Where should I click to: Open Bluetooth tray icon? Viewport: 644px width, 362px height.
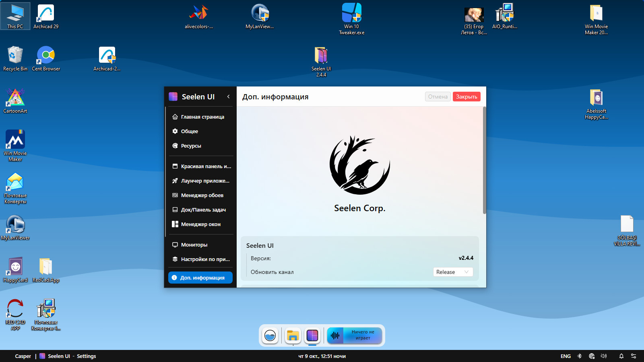tap(580, 356)
